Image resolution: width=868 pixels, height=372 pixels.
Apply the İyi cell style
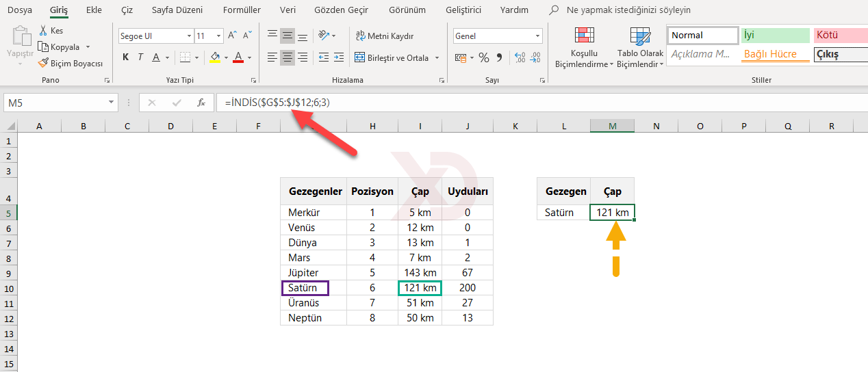(x=776, y=36)
